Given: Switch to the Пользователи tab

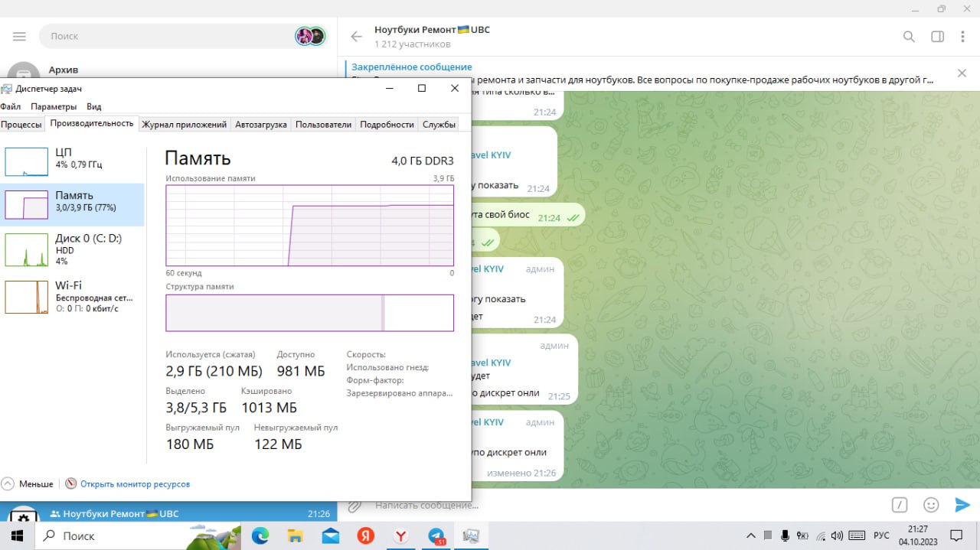Looking at the screenshot, I should 324,125.
